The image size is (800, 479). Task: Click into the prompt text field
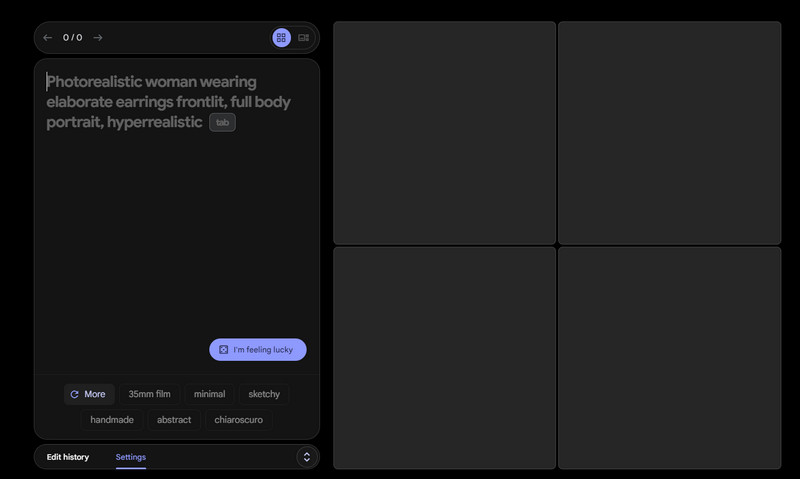point(176,220)
